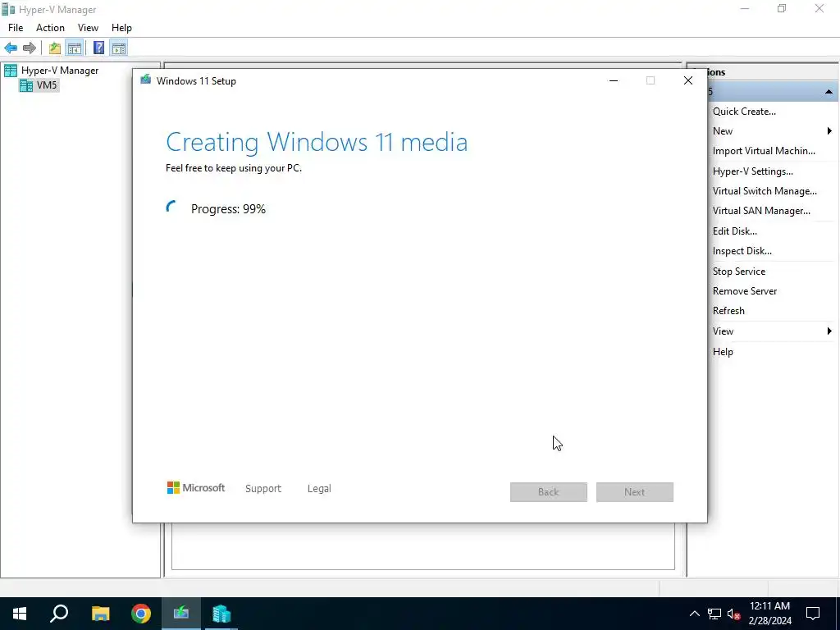
Task: Toggle the Show/Hide Console Tree toolbar icon
Action: coord(75,48)
